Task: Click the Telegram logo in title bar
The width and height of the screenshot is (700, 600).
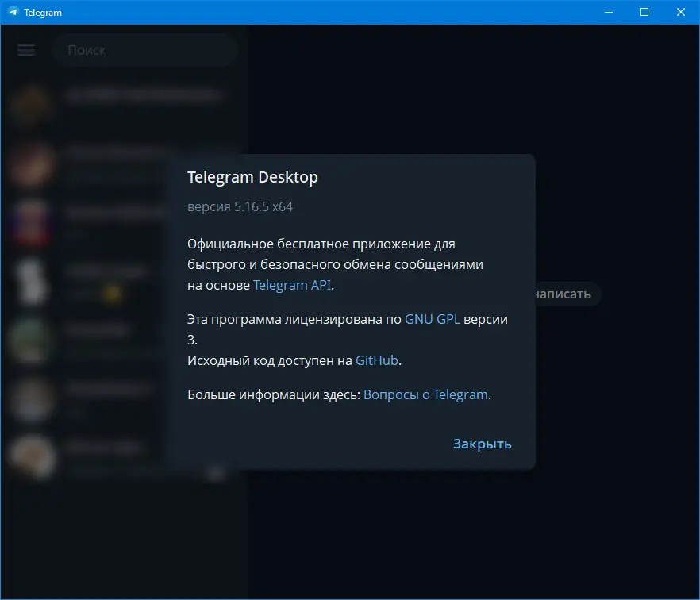Action: [x=13, y=12]
